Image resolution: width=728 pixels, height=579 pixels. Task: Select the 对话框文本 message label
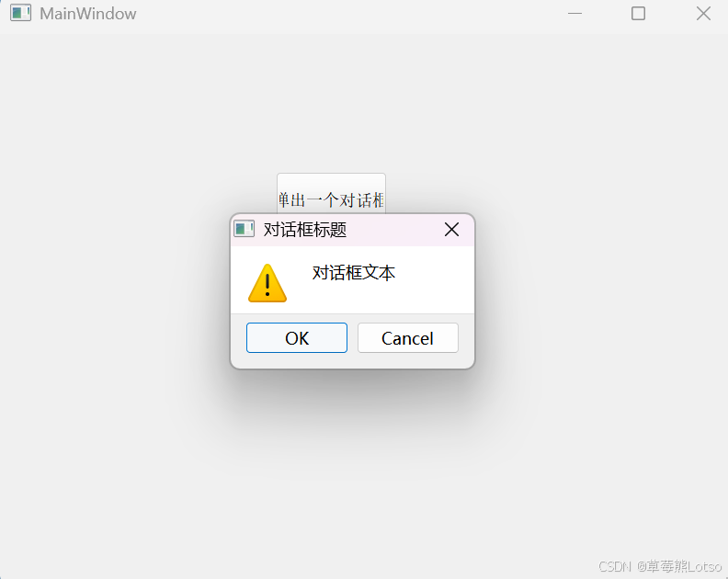pos(353,273)
